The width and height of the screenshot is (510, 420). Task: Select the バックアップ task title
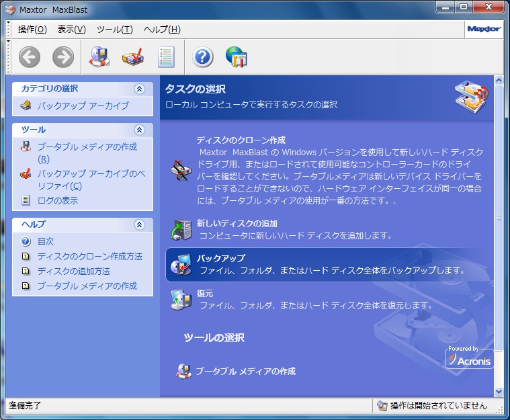tap(221, 258)
